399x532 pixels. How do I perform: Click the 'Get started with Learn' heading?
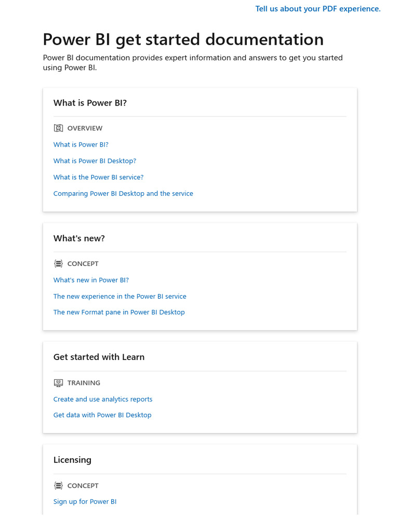(x=99, y=357)
